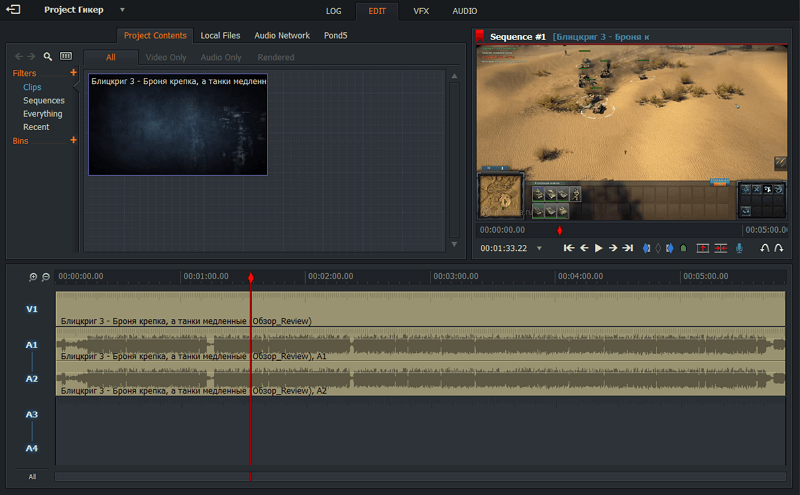Open the Local Files tab
The width and height of the screenshot is (800, 495).
pos(220,35)
